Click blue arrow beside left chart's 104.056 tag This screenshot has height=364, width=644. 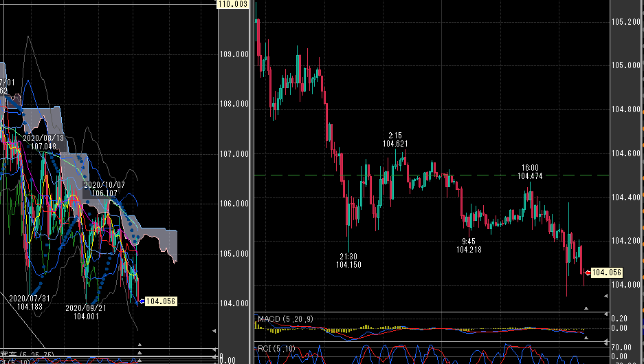coord(142,301)
